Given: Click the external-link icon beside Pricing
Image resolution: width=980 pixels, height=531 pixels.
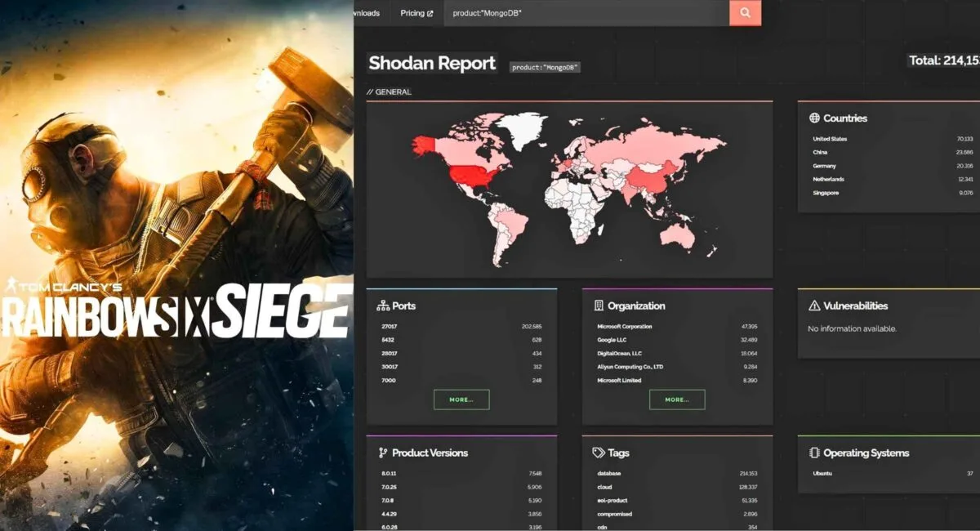Looking at the screenshot, I should pyautogui.click(x=430, y=13).
